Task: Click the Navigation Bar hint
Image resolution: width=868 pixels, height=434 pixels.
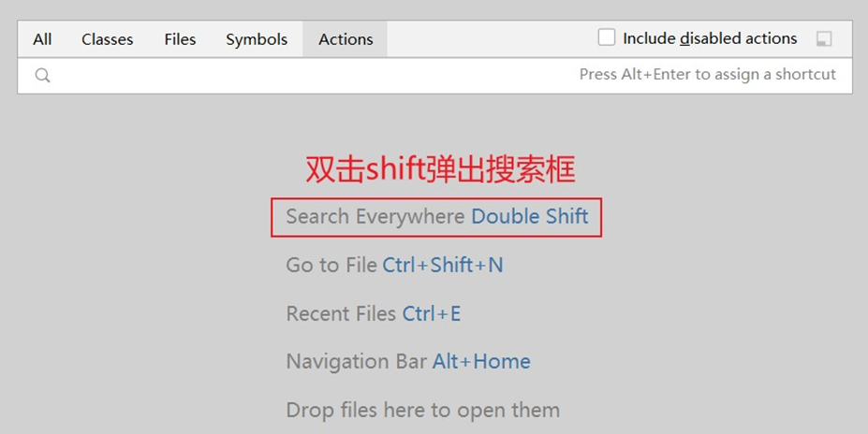Action: click(x=356, y=362)
